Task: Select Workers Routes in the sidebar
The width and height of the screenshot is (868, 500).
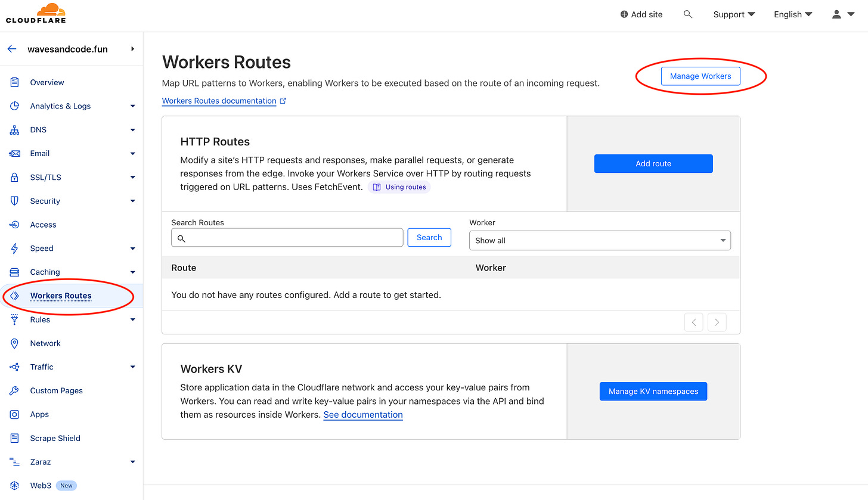Action: tap(60, 296)
